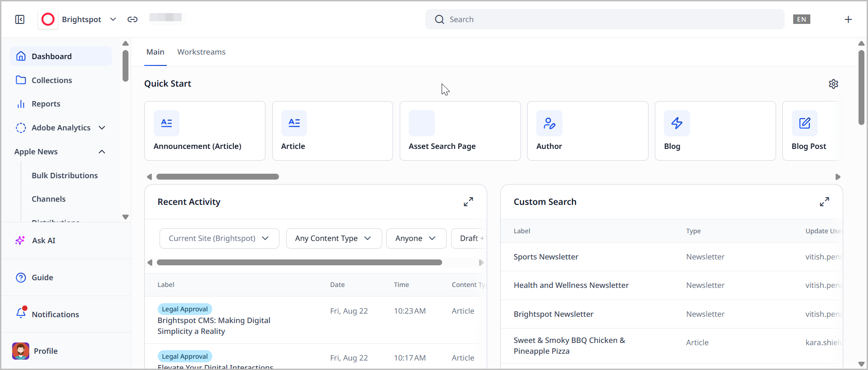The width and height of the screenshot is (868, 370).
Task: Click the magnifier icon in search bar
Action: coord(439,19)
